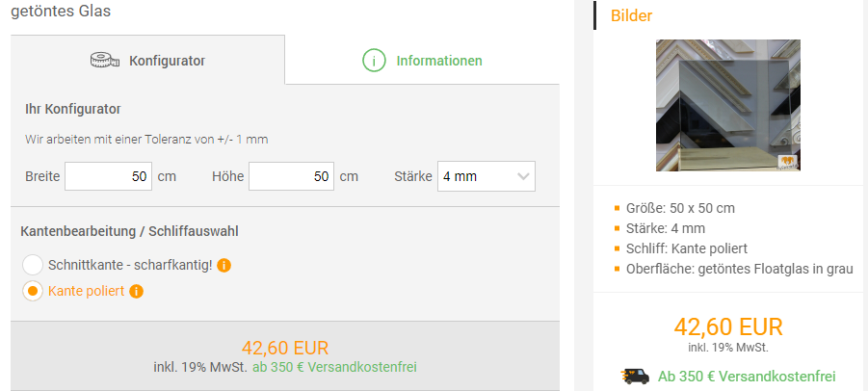Click the green ab 350 € Versandkostenfrei text
This screenshot has height=391, width=868.
(334, 367)
